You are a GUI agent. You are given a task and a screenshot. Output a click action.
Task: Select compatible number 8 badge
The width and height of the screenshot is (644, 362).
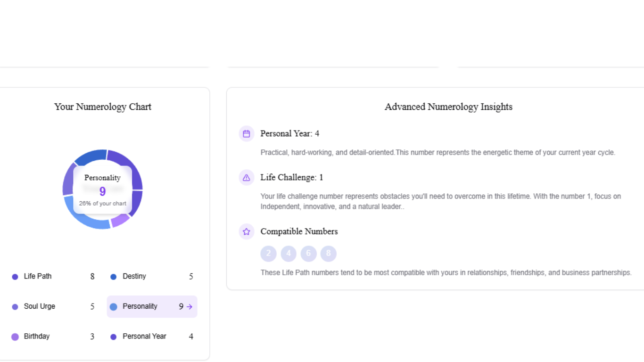pos(329,254)
